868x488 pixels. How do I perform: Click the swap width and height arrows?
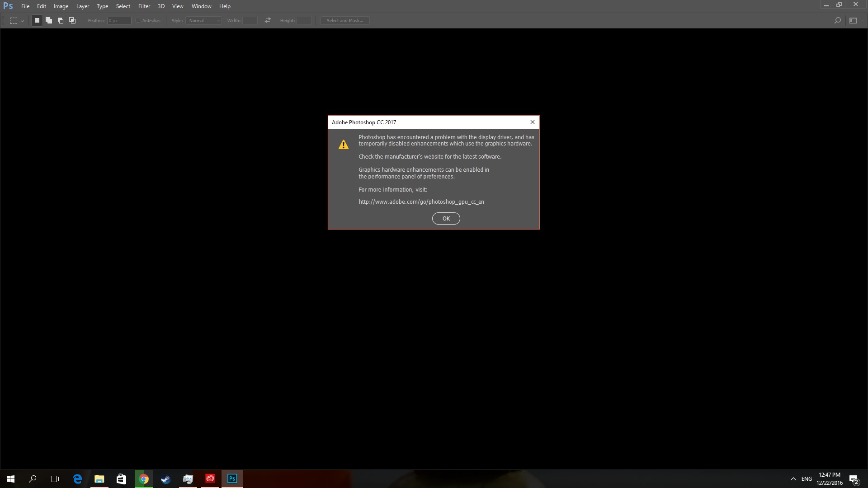click(x=267, y=20)
